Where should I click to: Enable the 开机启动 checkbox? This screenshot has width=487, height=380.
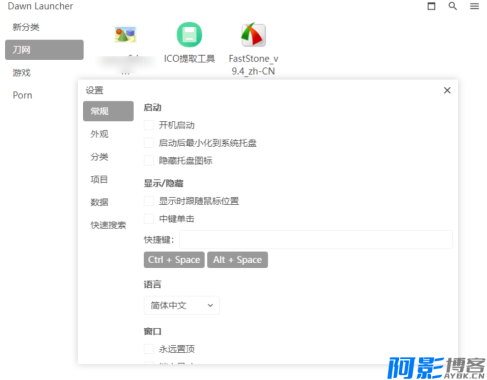pyautogui.click(x=149, y=125)
